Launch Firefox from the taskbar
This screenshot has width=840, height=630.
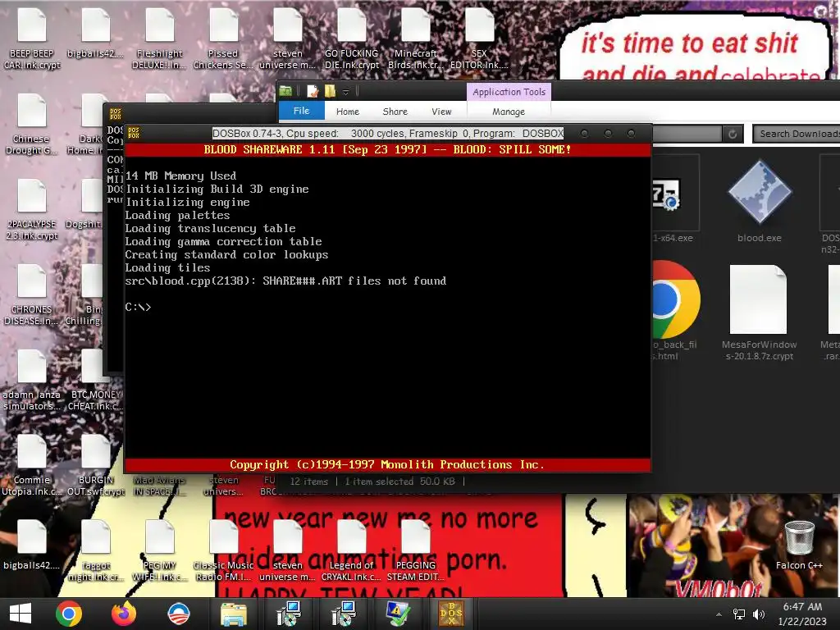pos(124,614)
